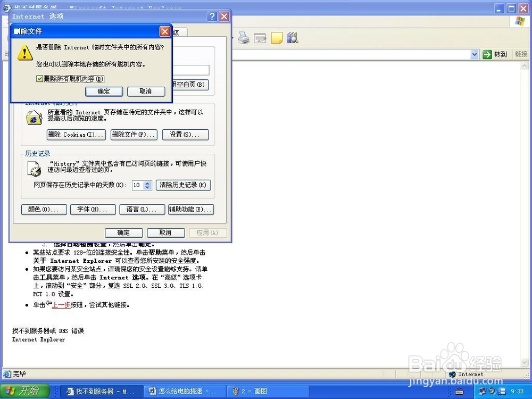Click the IE address bar field
This screenshot has width=532, height=399.
click(x=351, y=54)
